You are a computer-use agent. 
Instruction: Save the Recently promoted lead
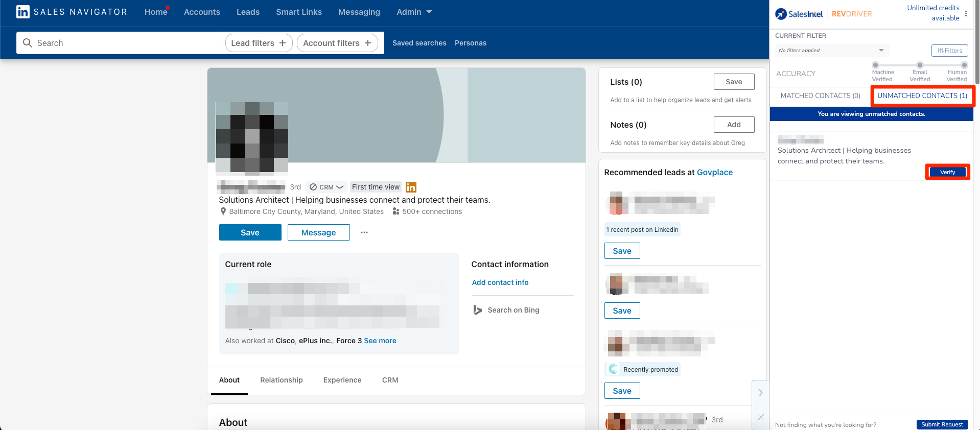tap(622, 391)
